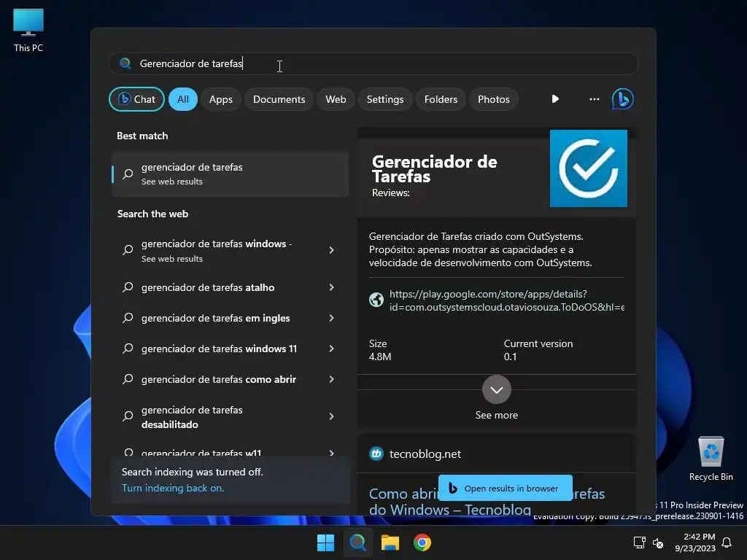The width and height of the screenshot is (747, 560).
Task: Click the play arrow to show more filters
Action: click(555, 99)
